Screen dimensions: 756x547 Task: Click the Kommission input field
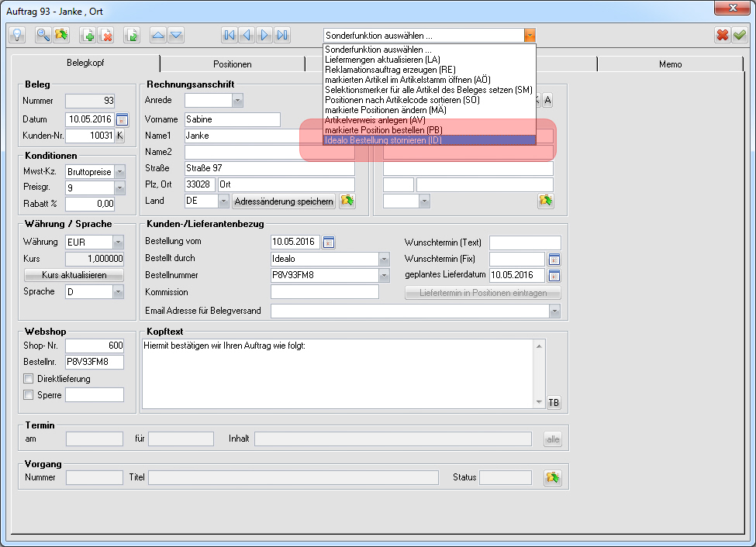coord(324,292)
